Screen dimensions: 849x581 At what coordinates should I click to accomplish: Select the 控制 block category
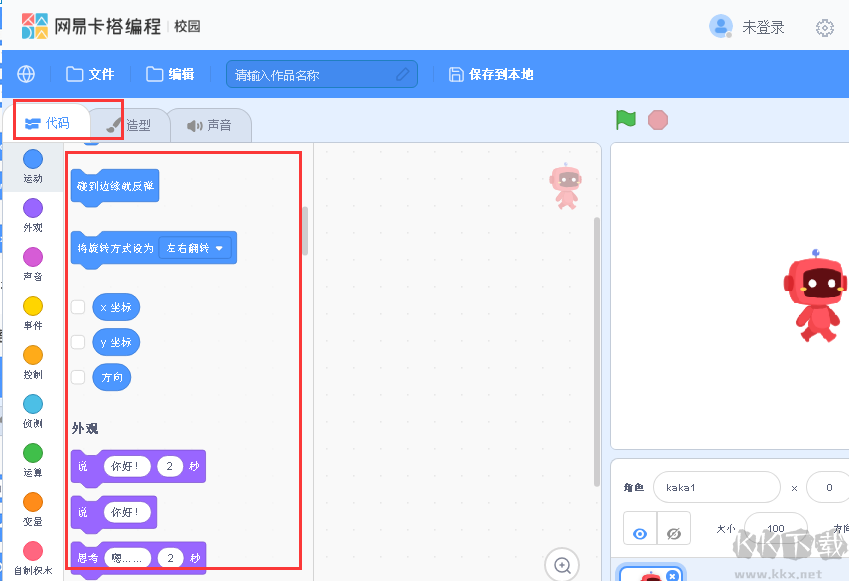pyautogui.click(x=33, y=362)
